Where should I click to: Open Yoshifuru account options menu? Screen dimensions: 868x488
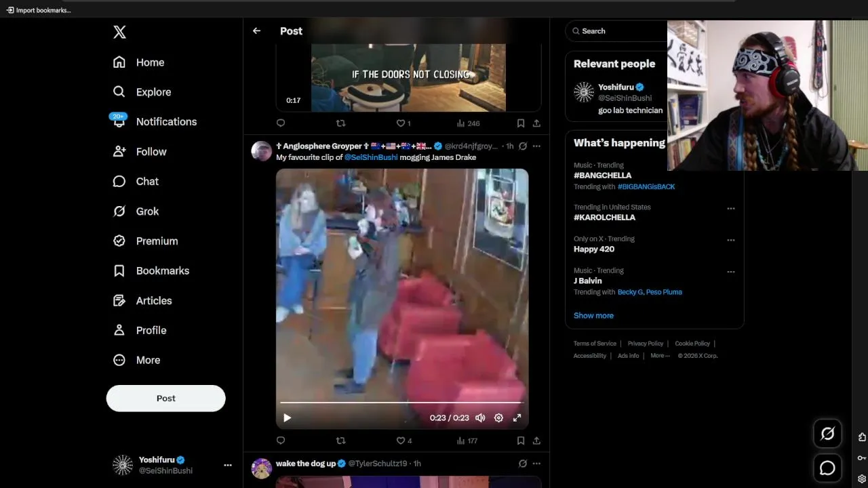228,465
